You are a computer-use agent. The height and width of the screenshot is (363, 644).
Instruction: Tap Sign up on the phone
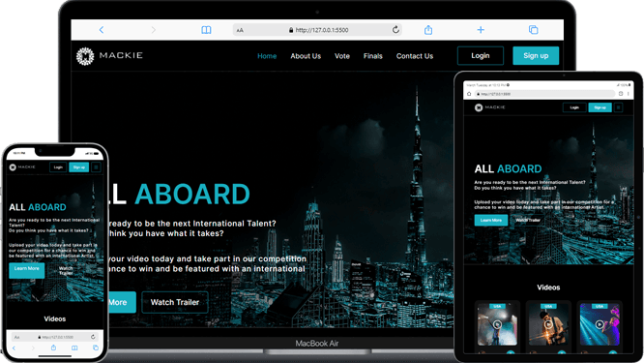[79, 166]
